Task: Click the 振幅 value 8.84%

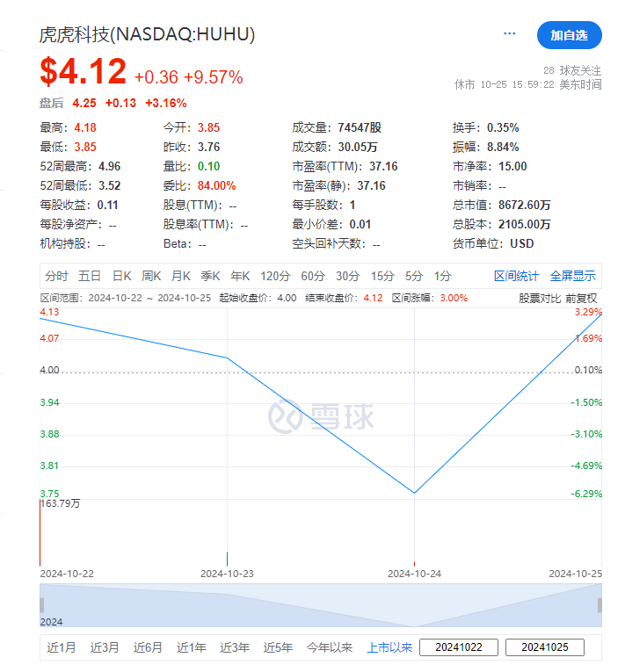Action: pyautogui.click(x=503, y=147)
